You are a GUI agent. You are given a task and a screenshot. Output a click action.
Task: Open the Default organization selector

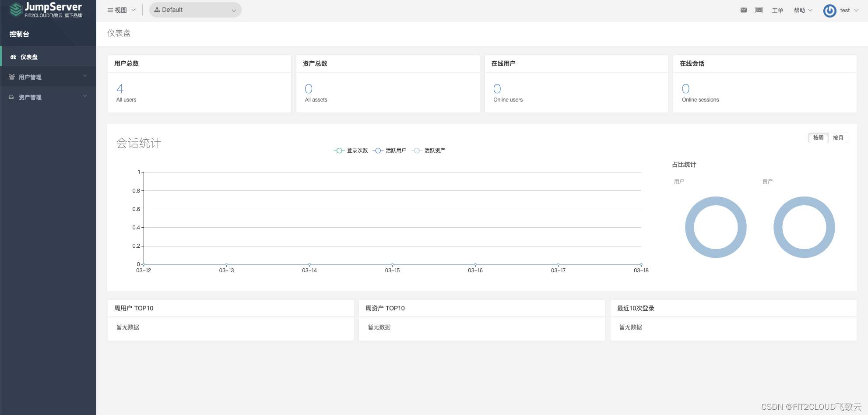[195, 10]
